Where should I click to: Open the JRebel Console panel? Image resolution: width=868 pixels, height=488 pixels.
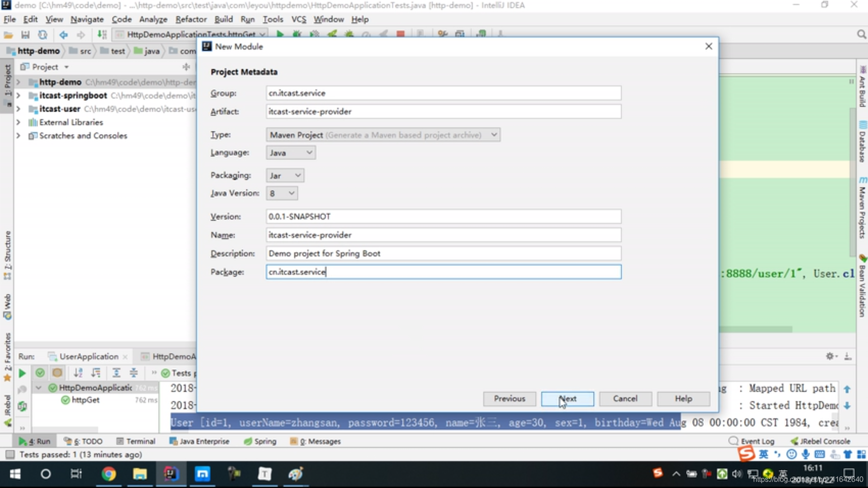point(821,441)
